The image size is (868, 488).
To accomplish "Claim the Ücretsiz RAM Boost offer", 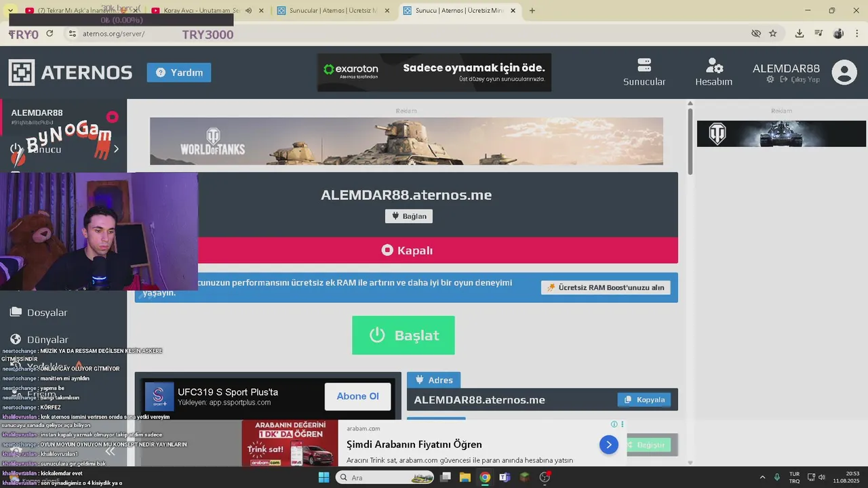I will (x=606, y=287).
